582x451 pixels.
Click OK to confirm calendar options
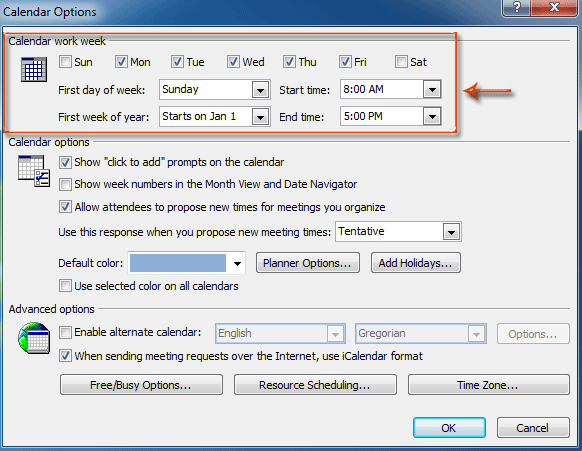449,428
